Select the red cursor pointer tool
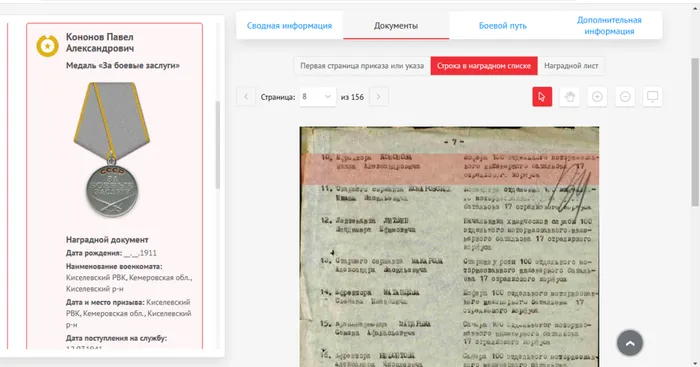 click(x=542, y=97)
